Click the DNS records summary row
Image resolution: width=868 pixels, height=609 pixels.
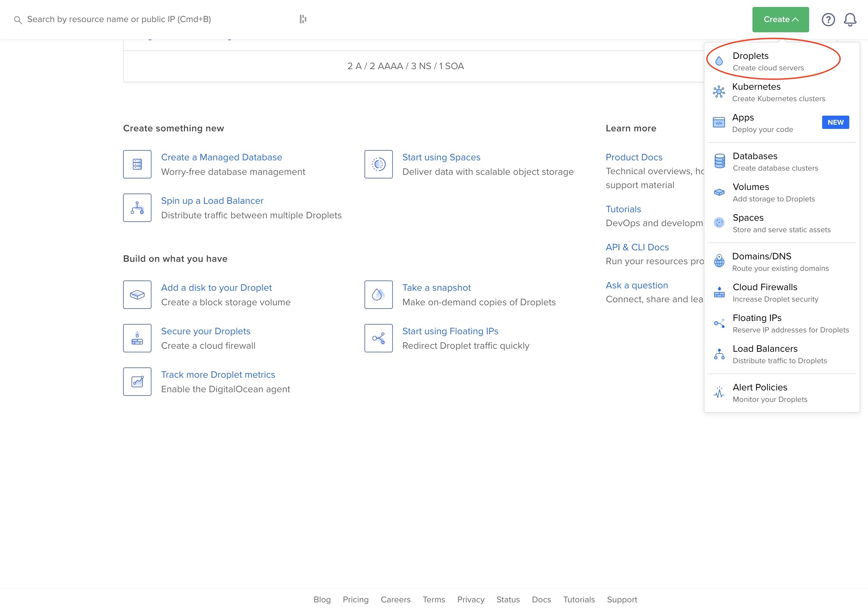coord(405,66)
